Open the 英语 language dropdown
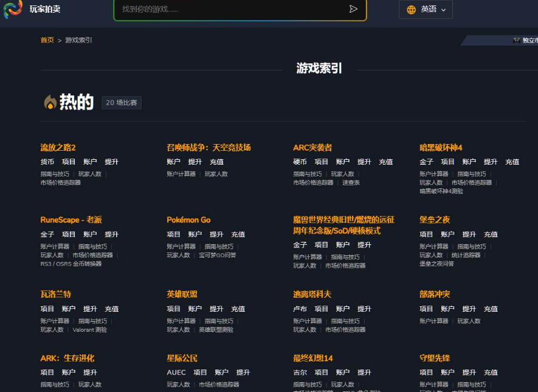The image size is (538, 392). point(426,9)
